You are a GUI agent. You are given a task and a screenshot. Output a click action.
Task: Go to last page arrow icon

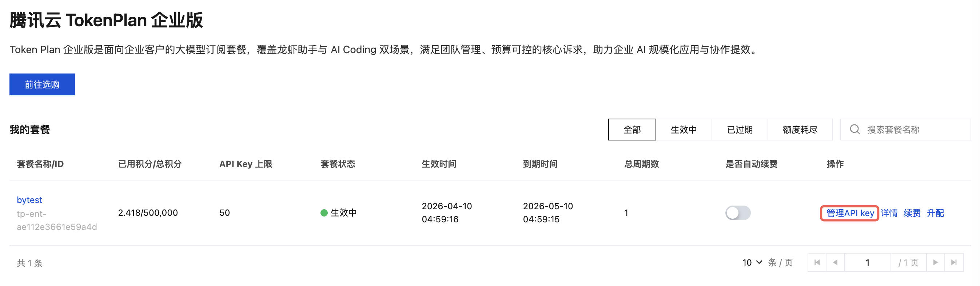[x=954, y=262]
